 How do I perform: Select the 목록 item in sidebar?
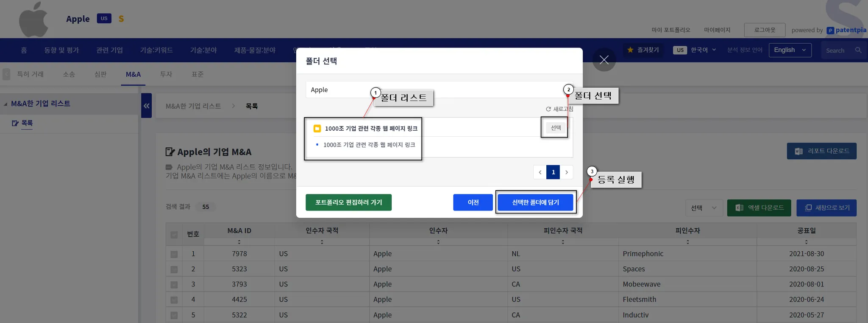tap(27, 123)
